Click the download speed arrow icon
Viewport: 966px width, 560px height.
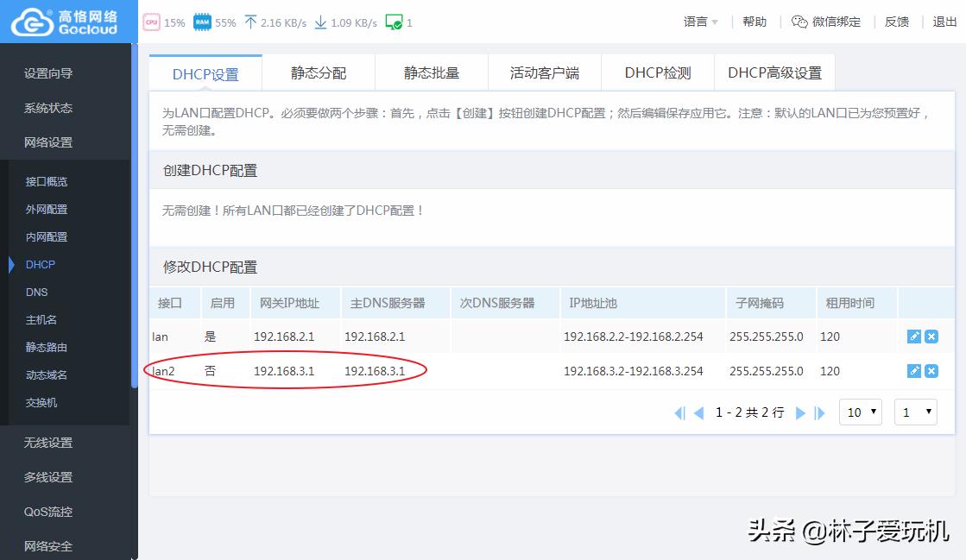tap(319, 20)
